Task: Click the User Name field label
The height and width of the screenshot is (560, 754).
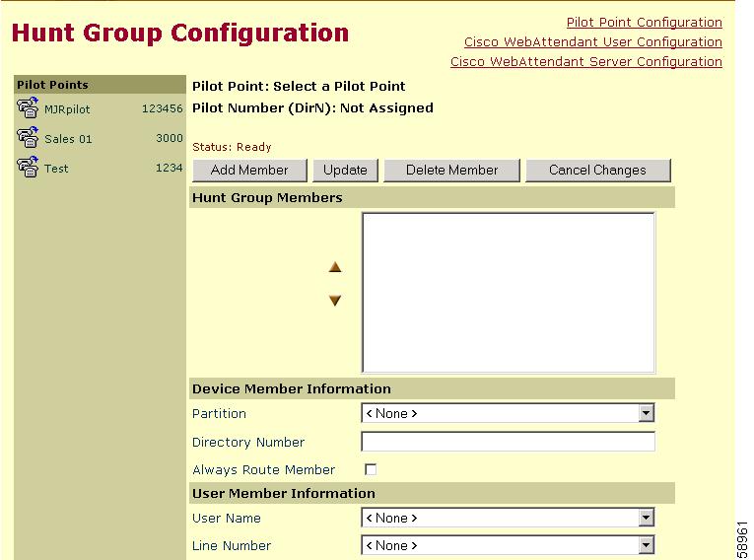Action: tap(226, 519)
